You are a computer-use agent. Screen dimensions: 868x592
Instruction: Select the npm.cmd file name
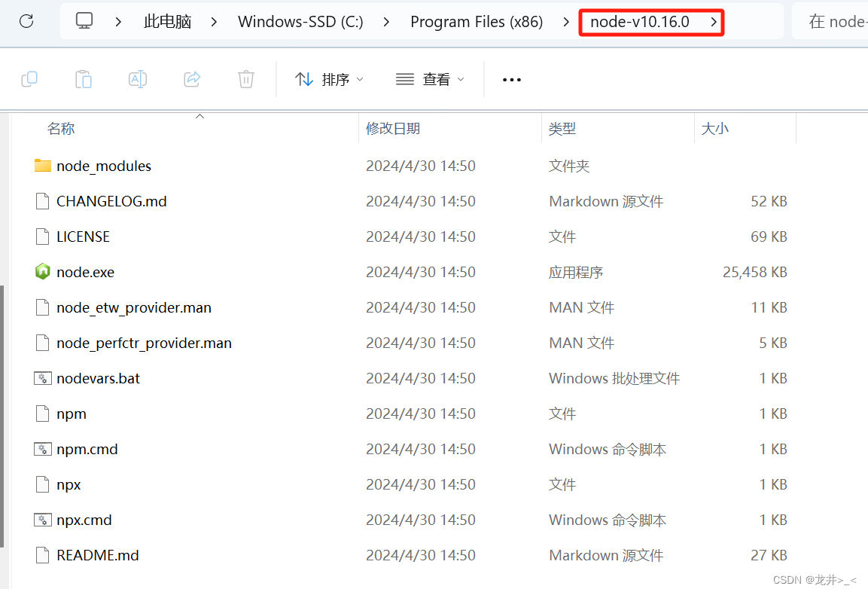tap(87, 450)
